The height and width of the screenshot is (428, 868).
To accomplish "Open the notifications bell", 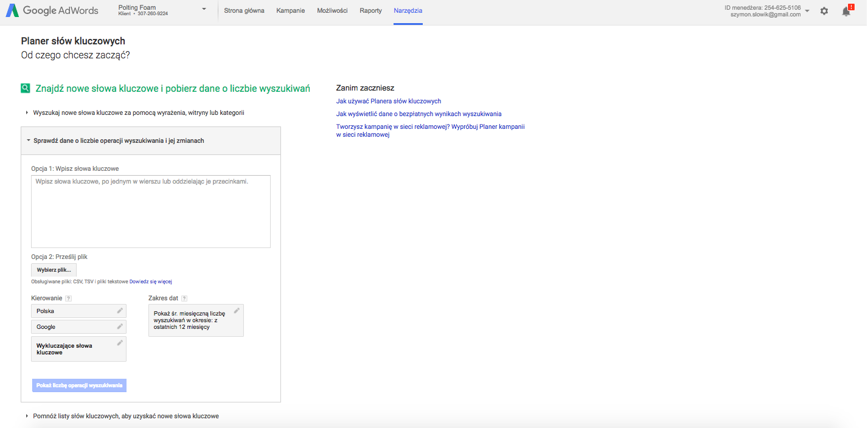I will 846,11.
